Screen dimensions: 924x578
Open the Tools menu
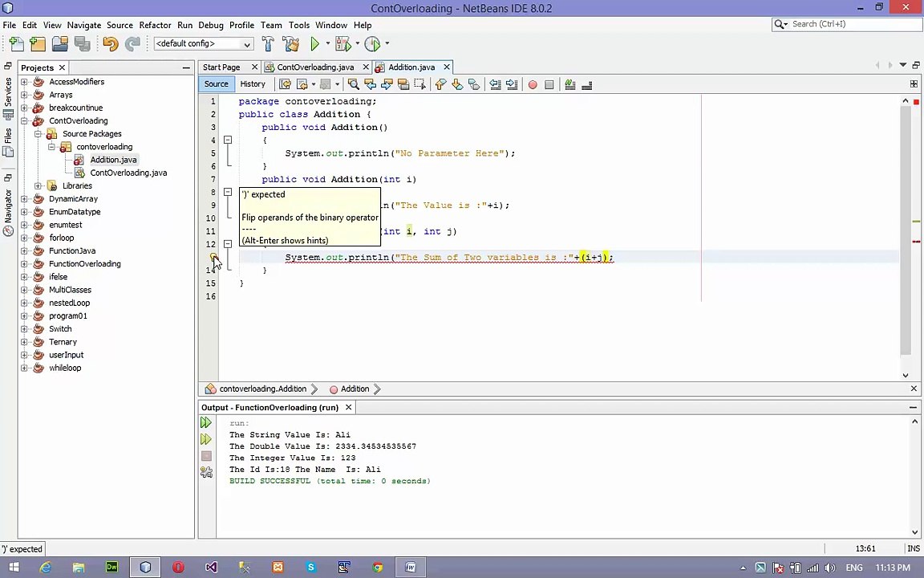click(x=298, y=26)
